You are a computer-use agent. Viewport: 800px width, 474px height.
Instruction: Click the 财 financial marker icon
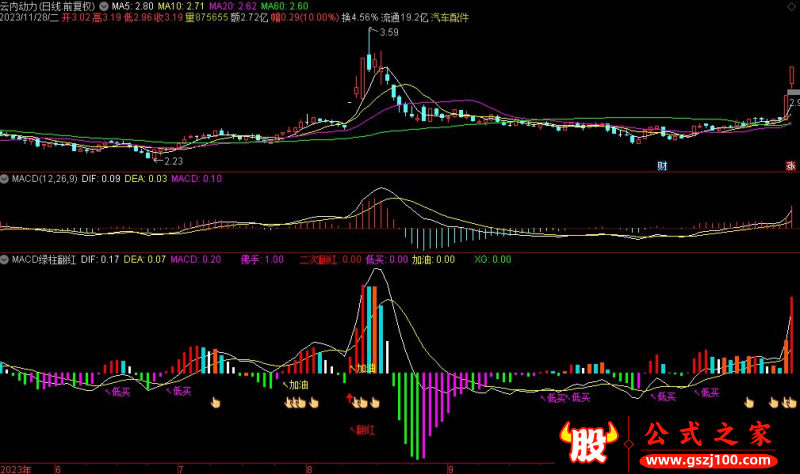662,165
